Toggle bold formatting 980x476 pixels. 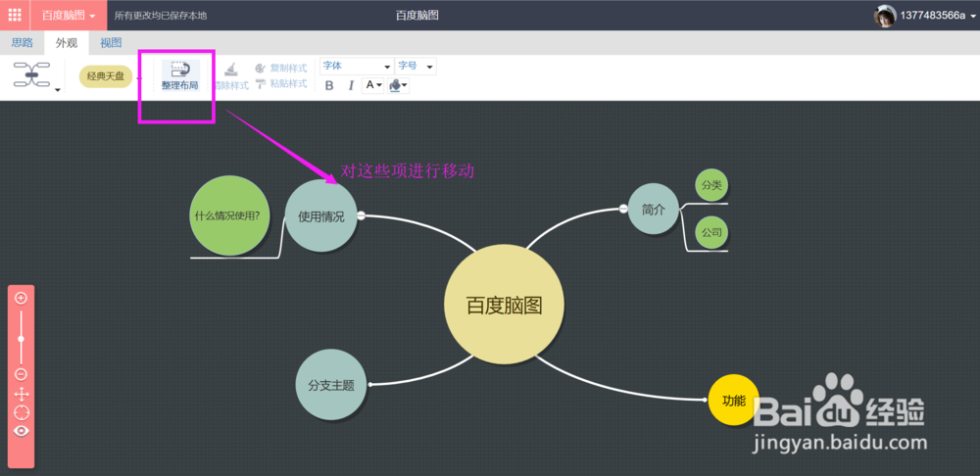pos(329,85)
